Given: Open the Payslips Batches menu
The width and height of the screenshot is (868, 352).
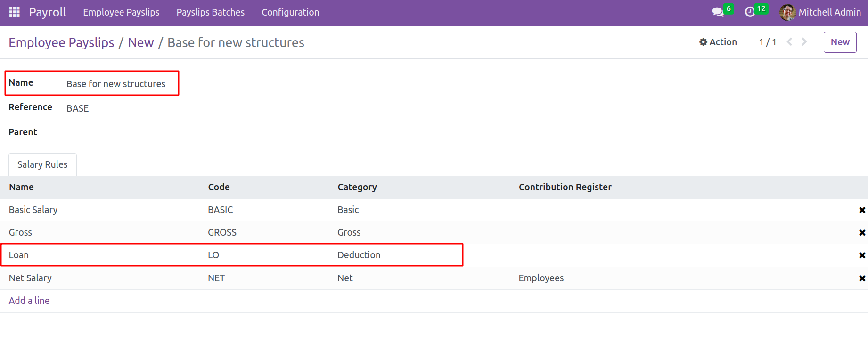Looking at the screenshot, I should point(210,12).
